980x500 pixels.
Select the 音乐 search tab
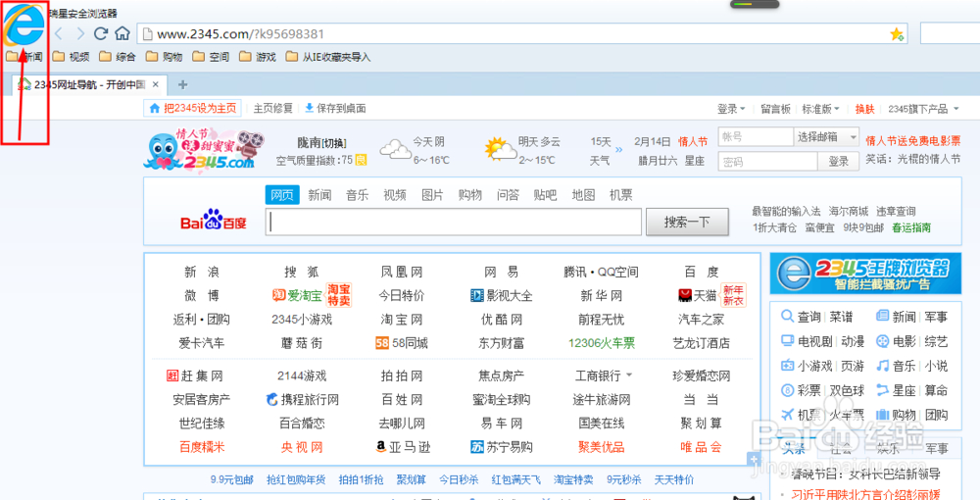[x=358, y=195]
